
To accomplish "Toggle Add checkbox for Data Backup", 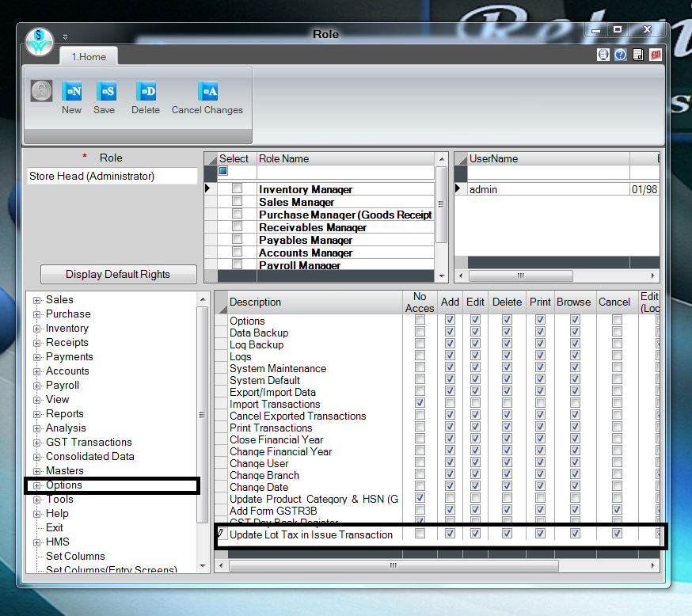I will [450, 332].
